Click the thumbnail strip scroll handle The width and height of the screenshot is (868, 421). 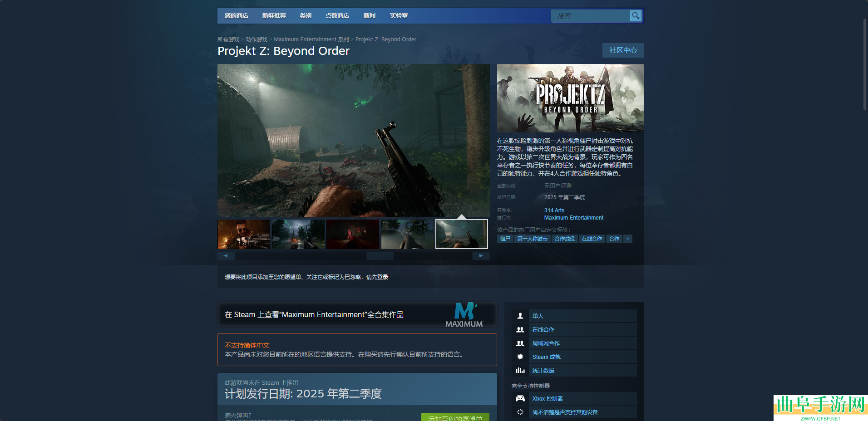tap(380, 256)
